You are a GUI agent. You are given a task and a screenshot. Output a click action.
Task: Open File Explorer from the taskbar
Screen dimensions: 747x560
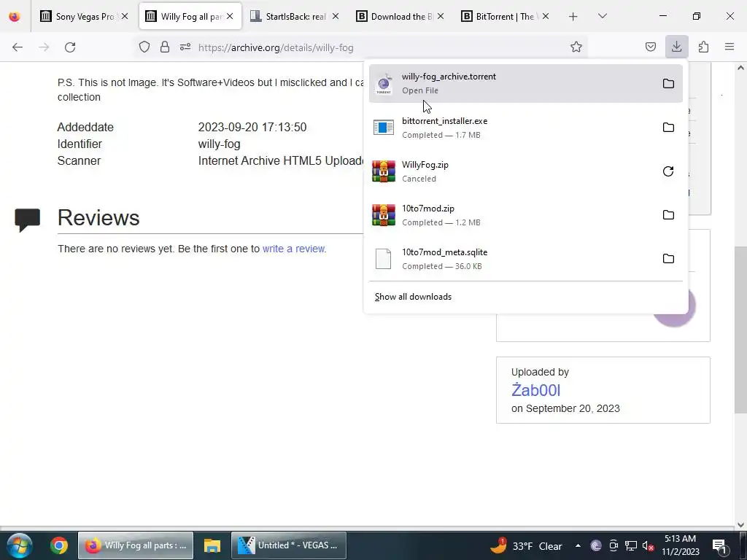click(212, 545)
